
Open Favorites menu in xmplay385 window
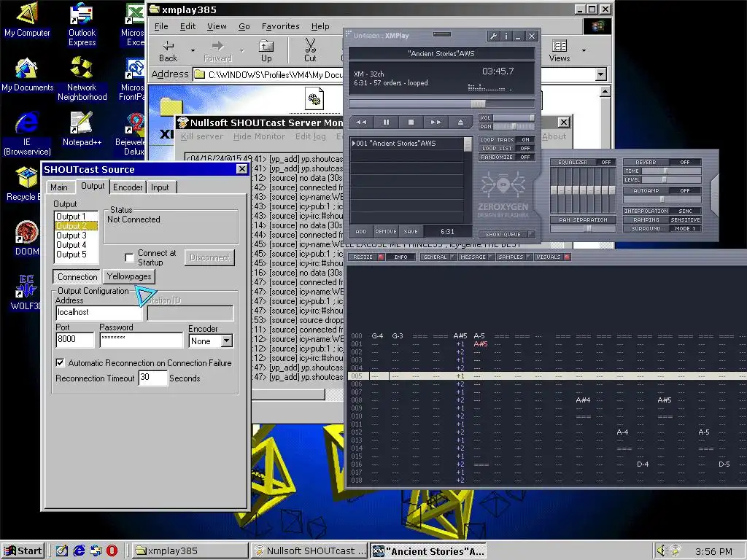(281, 27)
